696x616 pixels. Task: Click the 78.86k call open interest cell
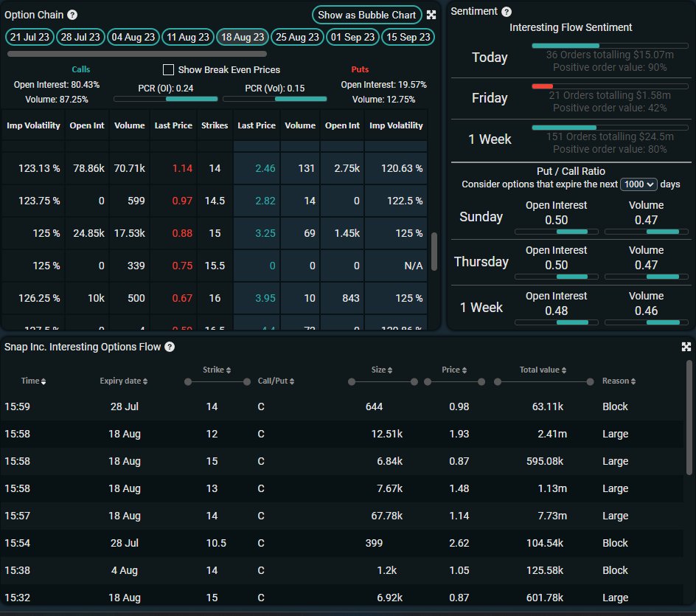(x=88, y=168)
